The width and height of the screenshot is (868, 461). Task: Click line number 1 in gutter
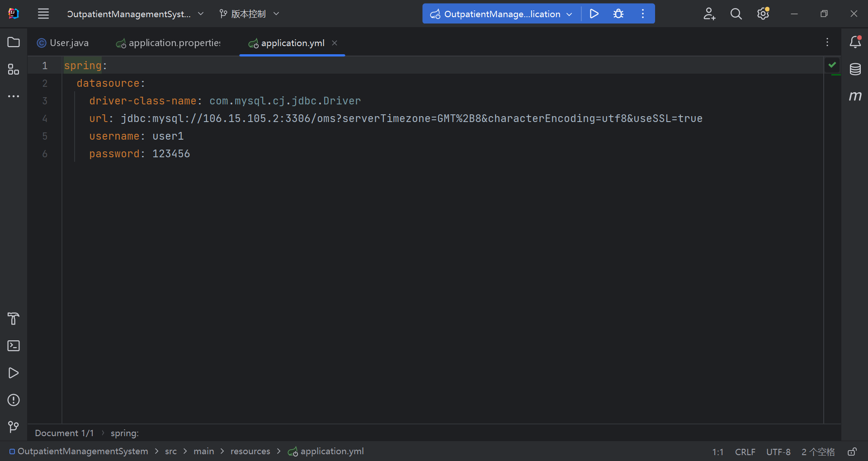pyautogui.click(x=45, y=66)
